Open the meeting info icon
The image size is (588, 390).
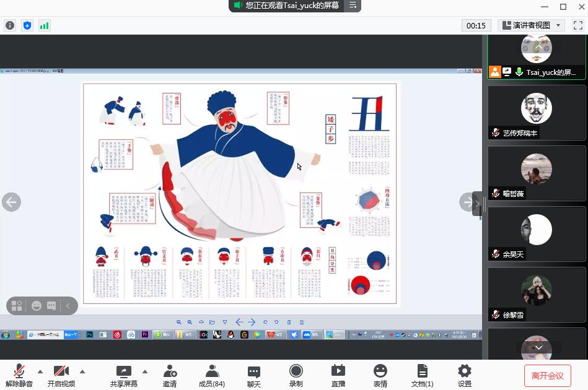pyautogui.click(x=10, y=25)
